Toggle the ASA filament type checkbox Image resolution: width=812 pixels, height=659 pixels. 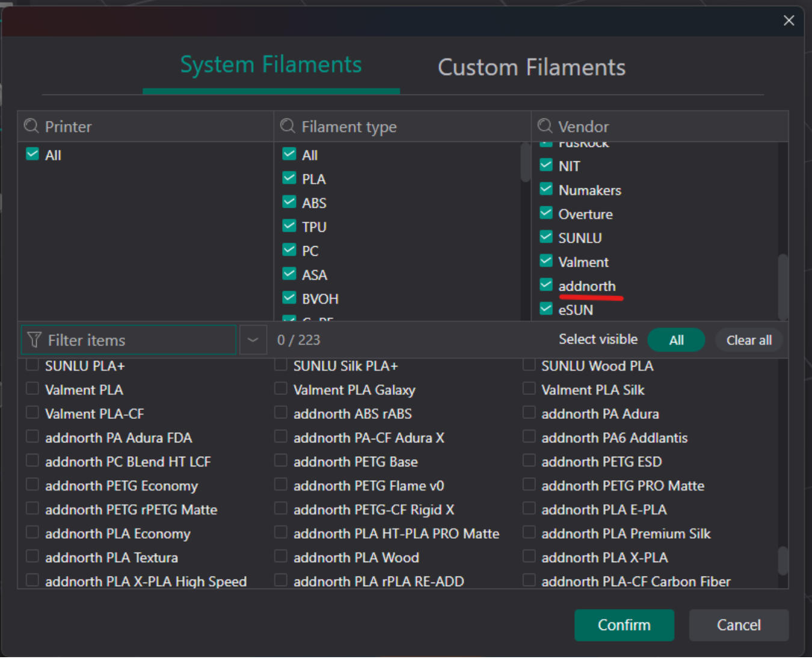pos(289,274)
